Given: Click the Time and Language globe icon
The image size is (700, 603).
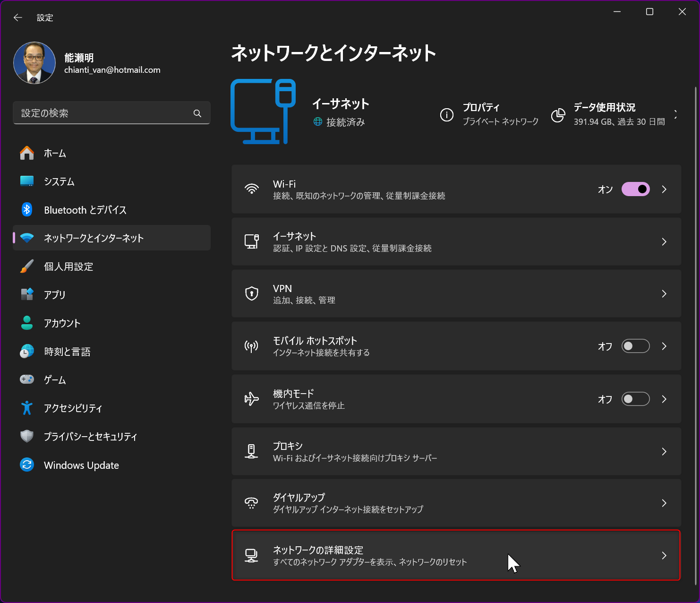Looking at the screenshot, I should click(27, 351).
